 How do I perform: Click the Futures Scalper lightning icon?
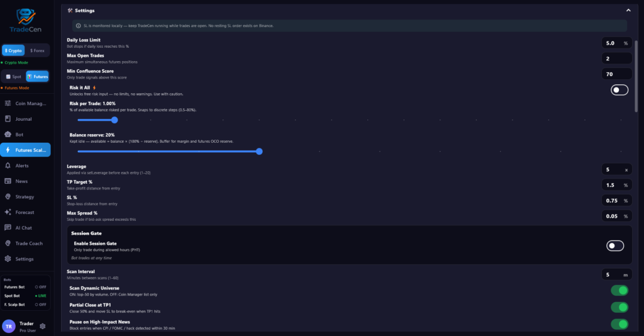(x=8, y=150)
